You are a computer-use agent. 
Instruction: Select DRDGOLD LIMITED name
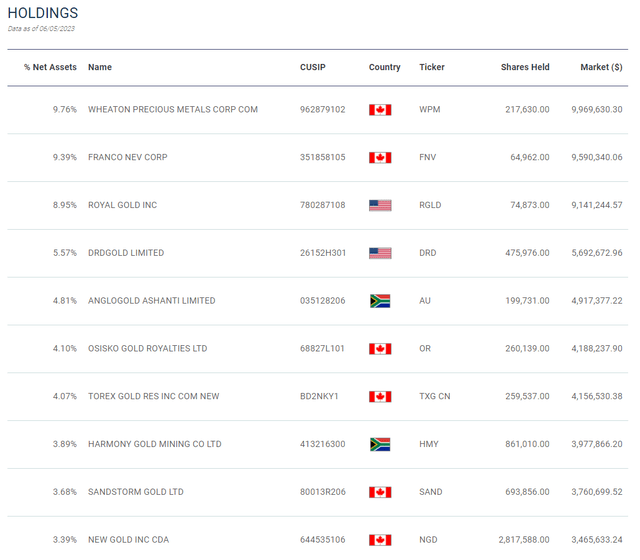pyautogui.click(x=126, y=253)
